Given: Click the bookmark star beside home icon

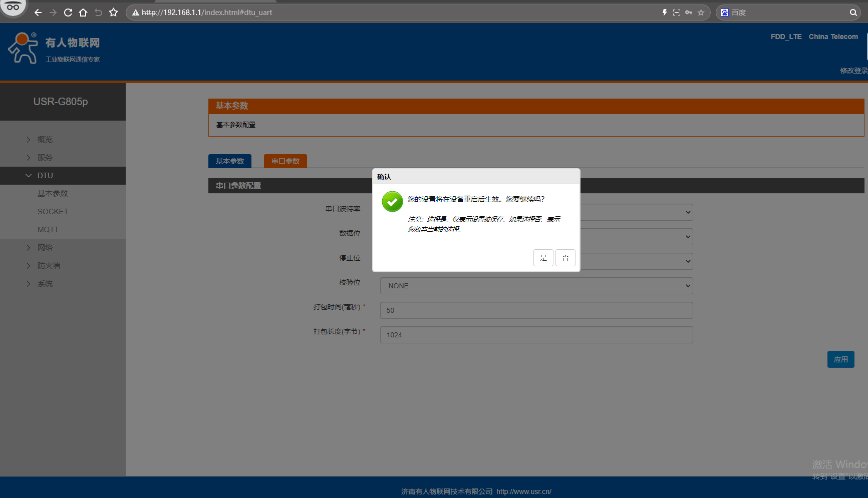Looking at the screenshot, I should point(114,13).
